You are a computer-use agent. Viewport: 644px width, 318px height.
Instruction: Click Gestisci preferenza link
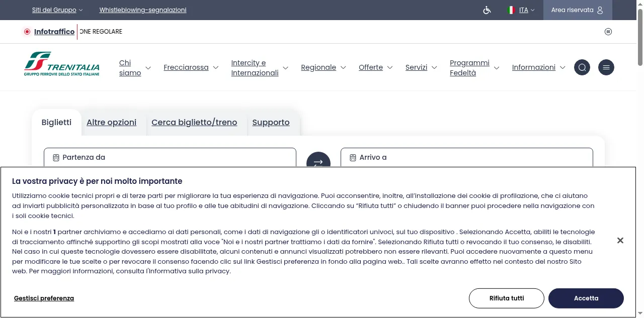44,298
